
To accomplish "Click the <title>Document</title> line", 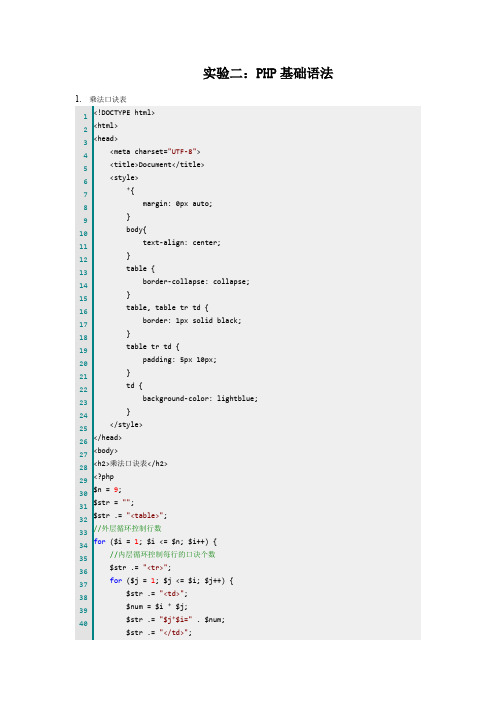I will (x=157, y=164).
